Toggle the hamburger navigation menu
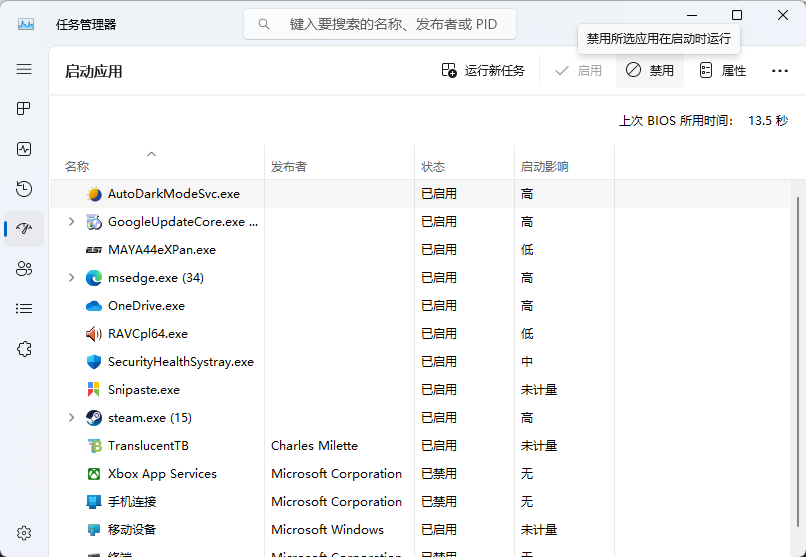 click(24, 69)
